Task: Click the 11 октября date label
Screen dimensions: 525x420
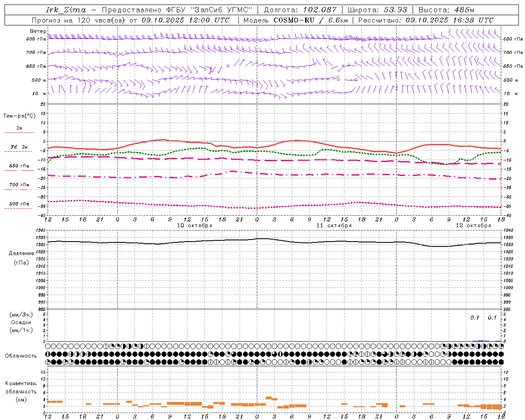Action: click(x=334, y=226)
